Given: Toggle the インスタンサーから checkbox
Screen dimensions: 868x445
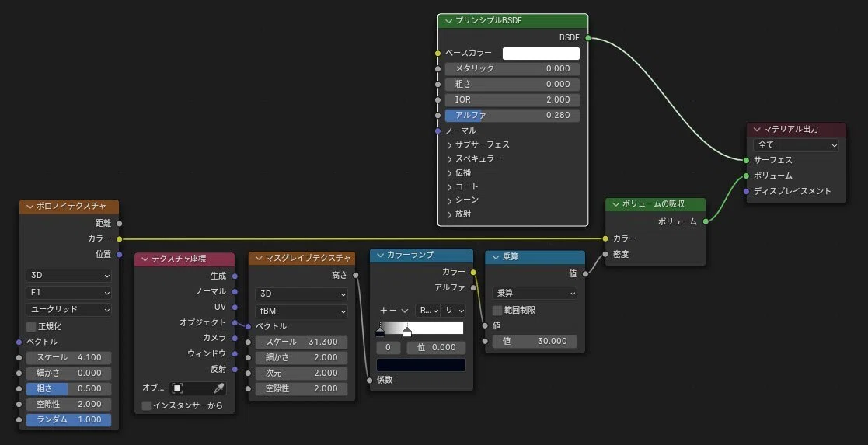Looking at the screenshot, I should click(x=146, y=405).
